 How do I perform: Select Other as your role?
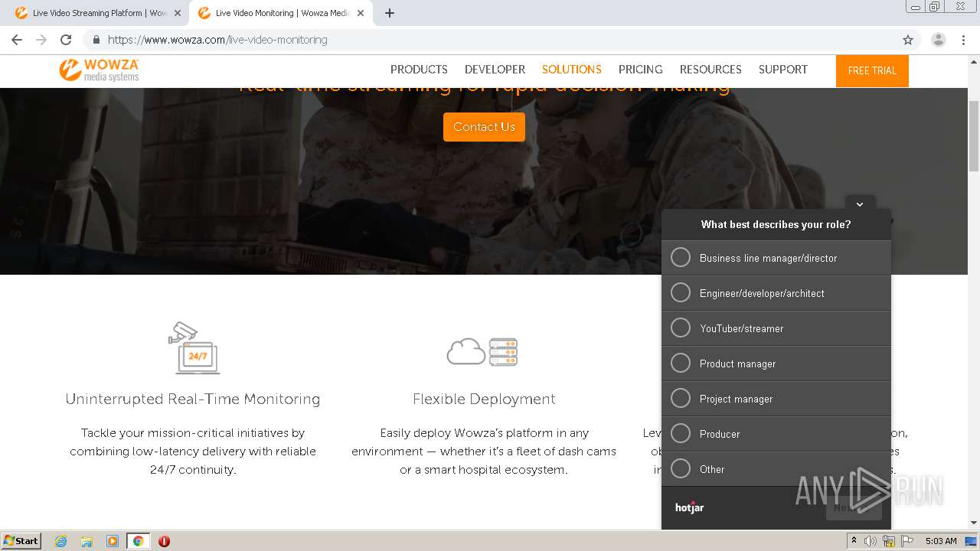776,469
